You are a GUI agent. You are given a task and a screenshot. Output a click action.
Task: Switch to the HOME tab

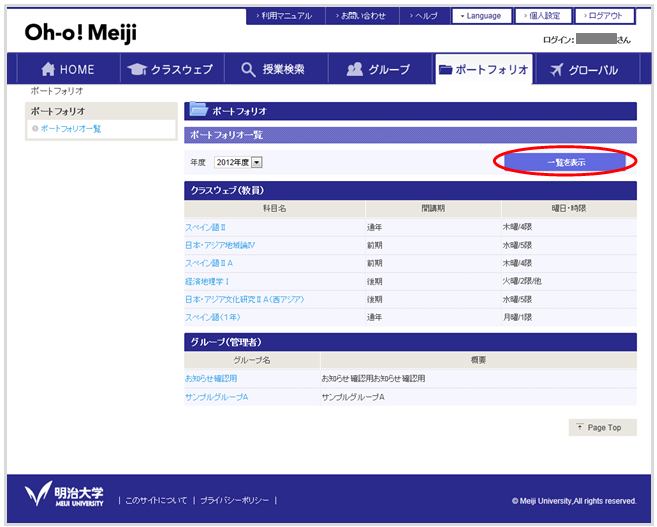click(x=68, y=69)
